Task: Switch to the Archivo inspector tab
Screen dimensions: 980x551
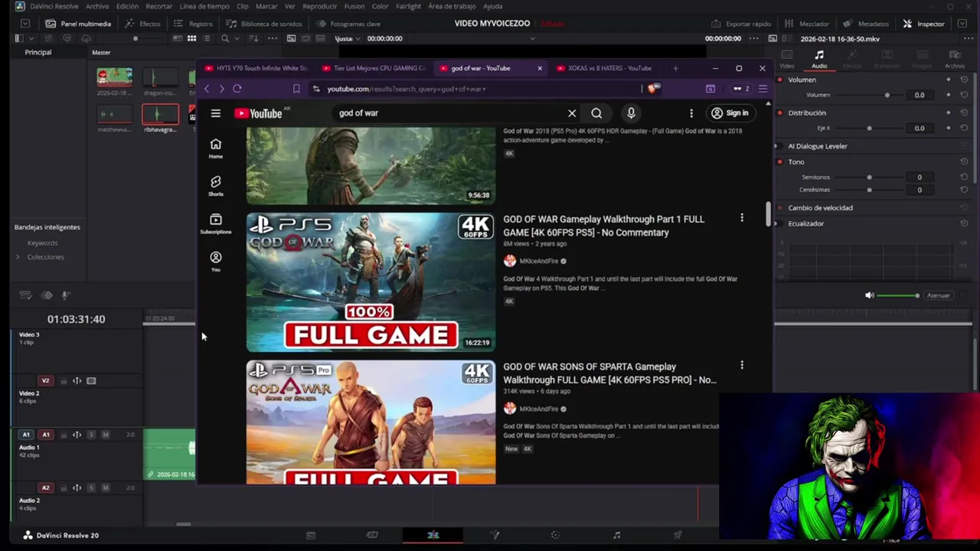Action: click(x=955, y=59)
